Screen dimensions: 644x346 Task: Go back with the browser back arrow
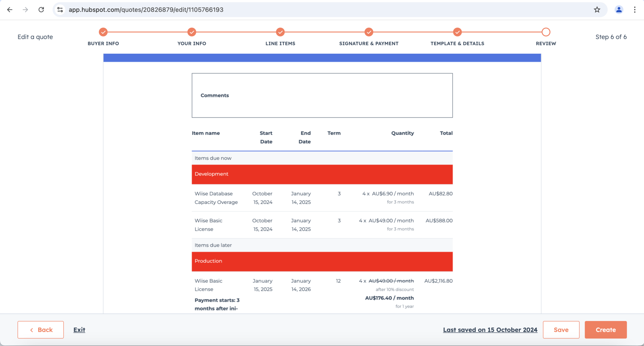pyautogui.click(x=10, y=10)
